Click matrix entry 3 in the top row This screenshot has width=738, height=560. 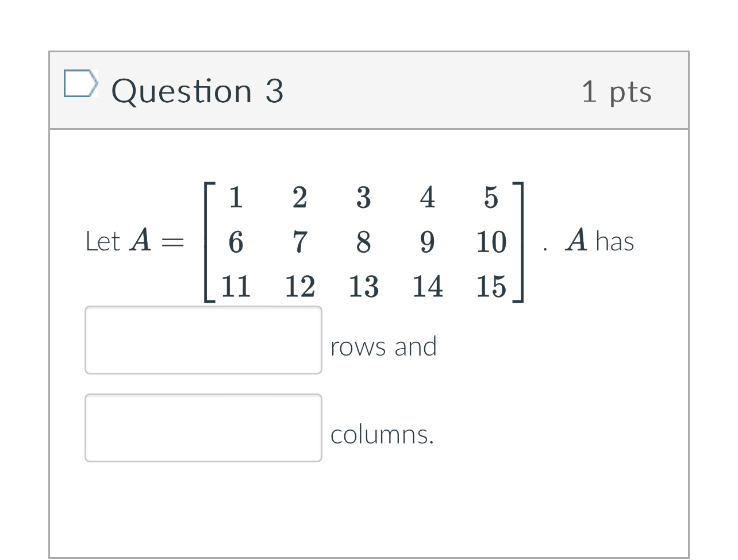tap(363, 197)
